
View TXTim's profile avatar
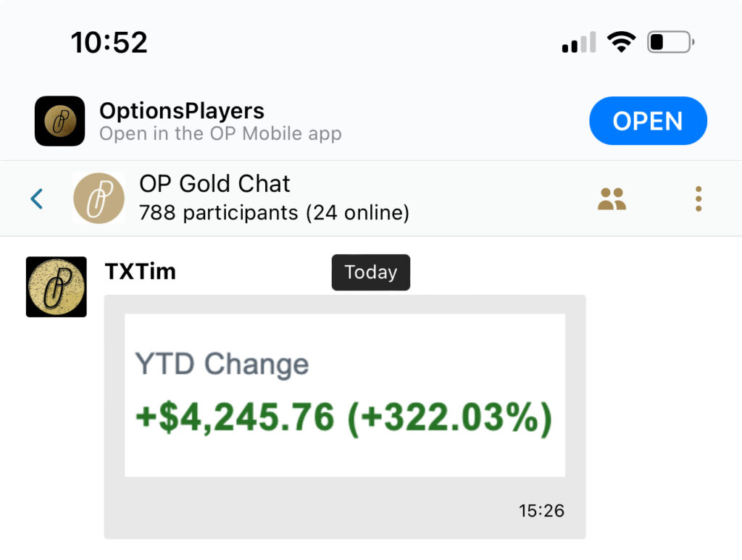click(x=57, y=287)
